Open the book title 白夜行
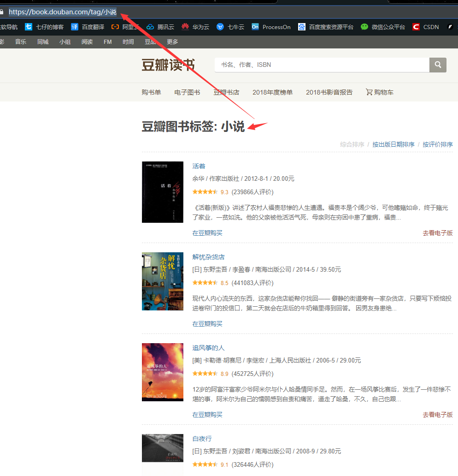Screen dimensions: 458x476 coord(202,438)
